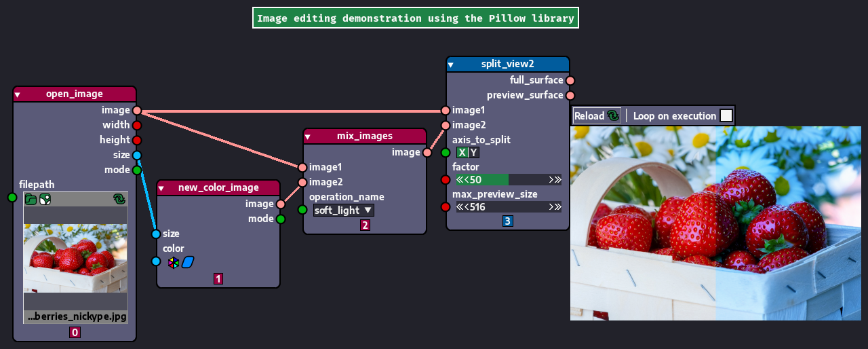Open file browser folder icon in open_image
This screenshot has height=349, width=868.
pyautogui.click(x=31, y=199)
